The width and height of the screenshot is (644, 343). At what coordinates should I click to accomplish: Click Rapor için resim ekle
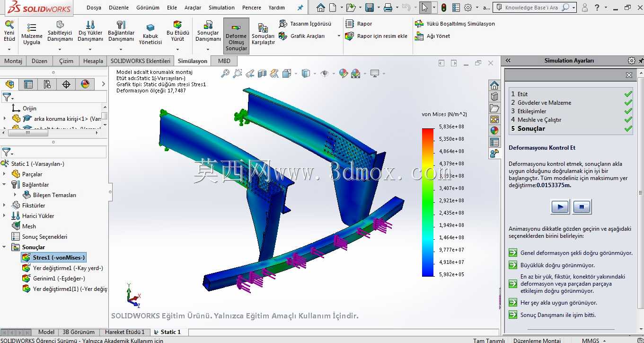coord(376,36)
